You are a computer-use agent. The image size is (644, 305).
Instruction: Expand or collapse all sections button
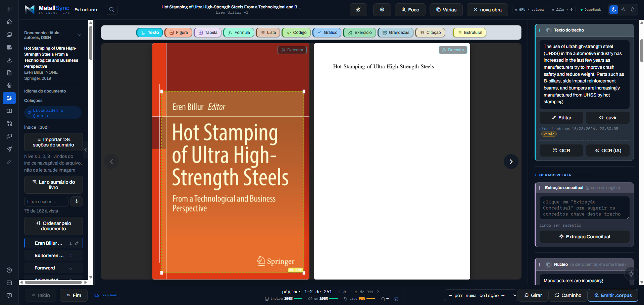pos(77,201)
